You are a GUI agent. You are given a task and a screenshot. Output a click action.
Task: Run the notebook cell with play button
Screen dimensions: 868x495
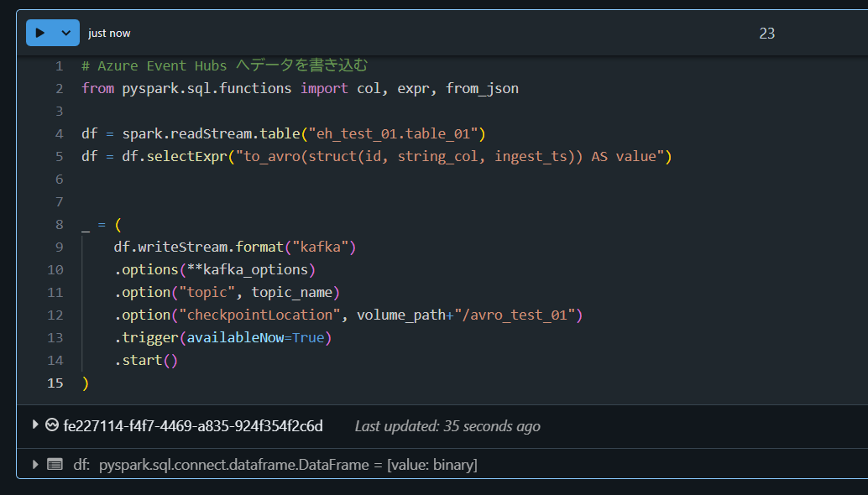pyautogui.click(x=39, y=33)
